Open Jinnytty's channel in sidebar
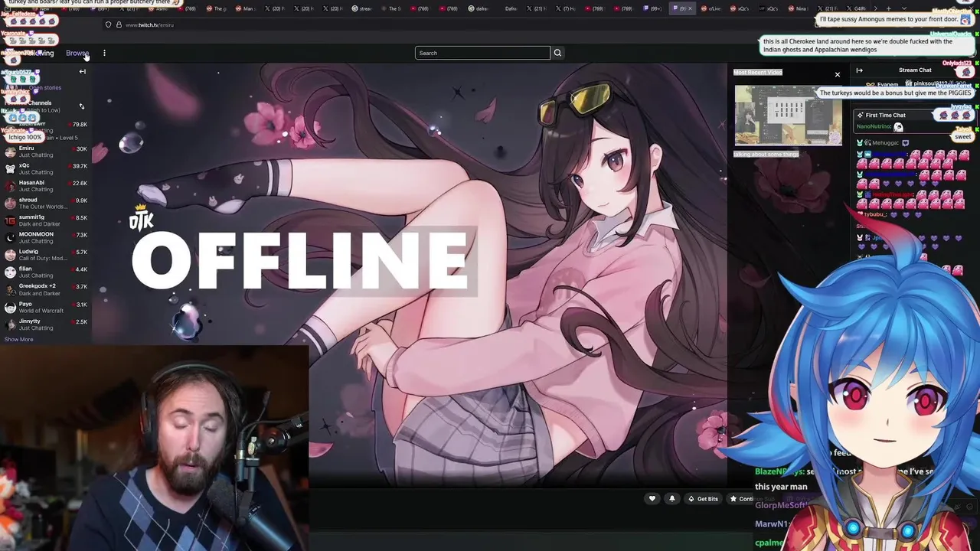Viewport: 980px width, 551px height. point(46,324)
